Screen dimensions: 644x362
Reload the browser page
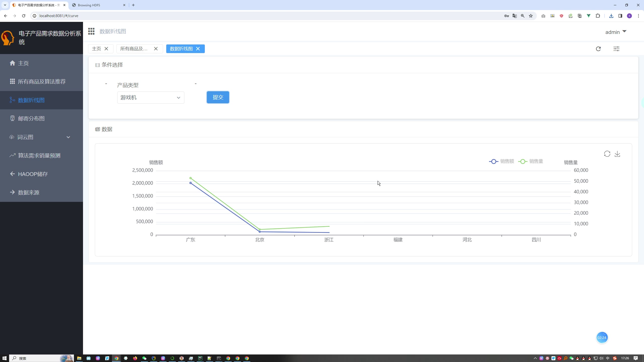[x=24, y=16]
